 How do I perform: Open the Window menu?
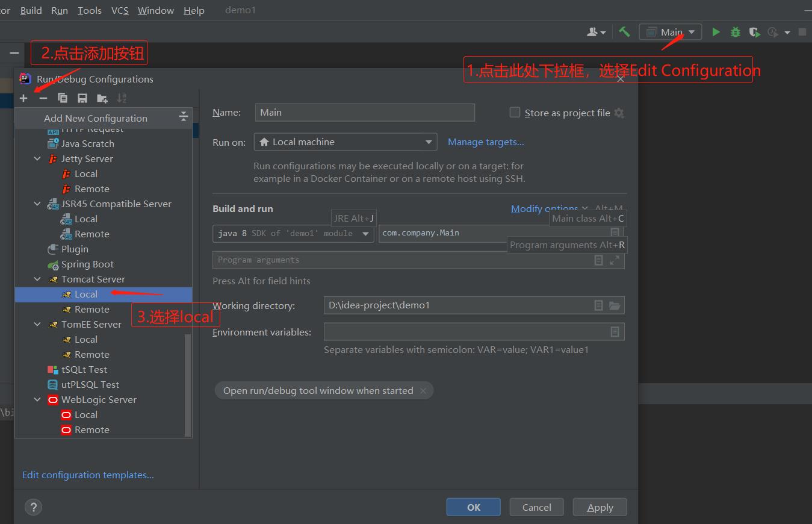click(156, 10)
